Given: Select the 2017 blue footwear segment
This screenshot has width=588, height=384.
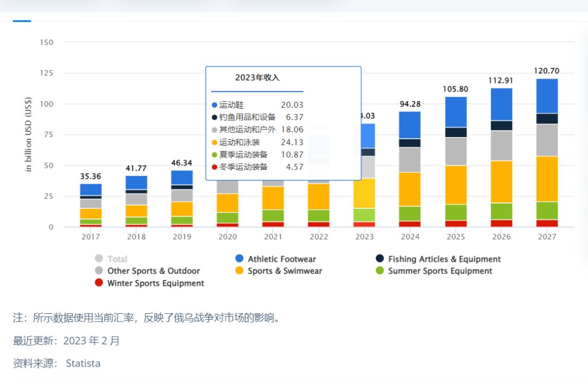Looking at the screenshot, I should click(x=91, y=190).
